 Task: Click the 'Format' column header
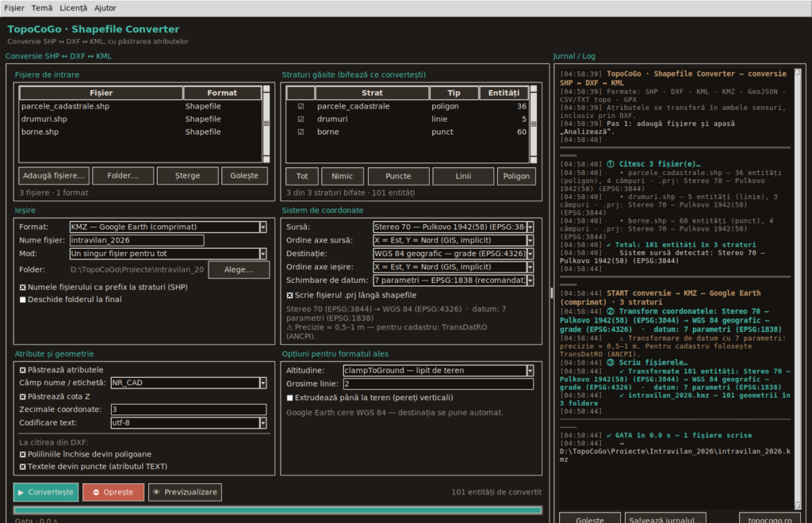point(222,94)
